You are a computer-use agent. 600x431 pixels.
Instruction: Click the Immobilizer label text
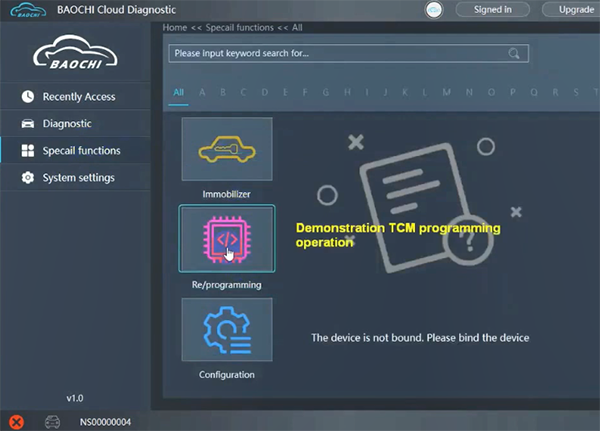[x=227, y=194]
